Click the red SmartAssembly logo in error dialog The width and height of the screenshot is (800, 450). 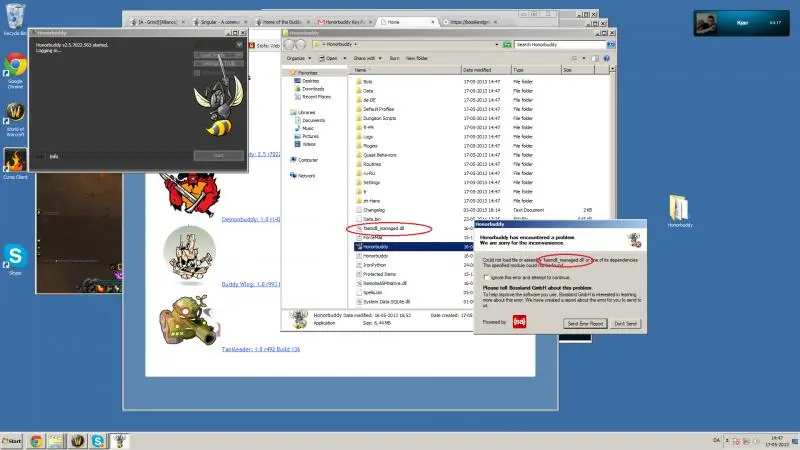coord(519,322)
